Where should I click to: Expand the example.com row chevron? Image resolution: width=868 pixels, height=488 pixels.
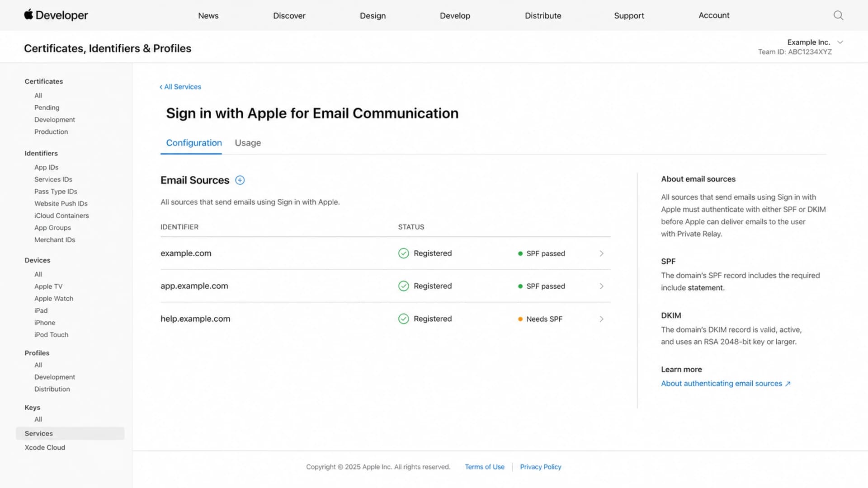[602, 253]
